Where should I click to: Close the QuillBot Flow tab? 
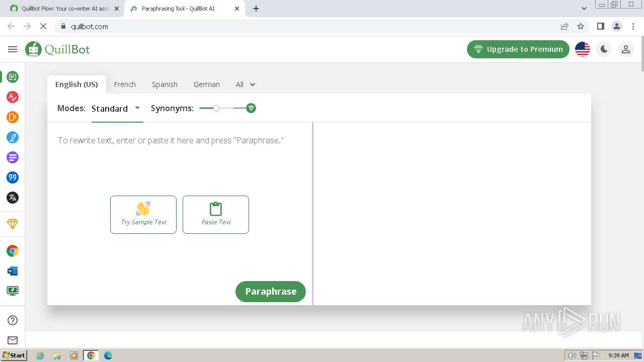coord(117,9)
